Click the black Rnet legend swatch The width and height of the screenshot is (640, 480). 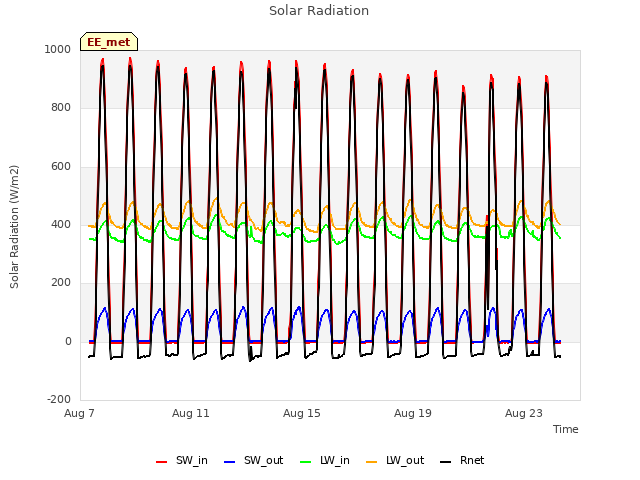point(446,462)
